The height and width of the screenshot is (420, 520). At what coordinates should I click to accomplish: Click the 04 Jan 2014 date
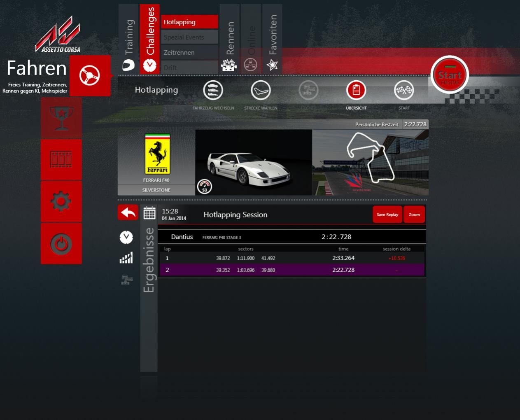174,219
